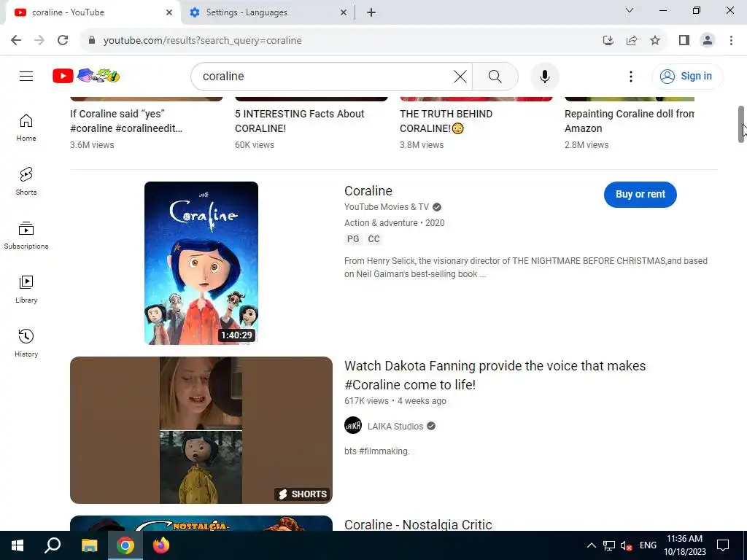Open the clock and date
The image size is (747, 560).
pos(684,545)
